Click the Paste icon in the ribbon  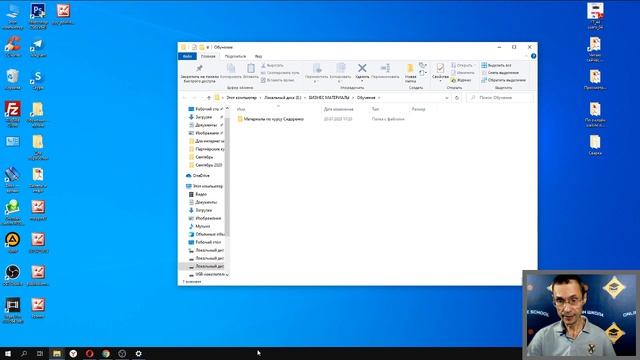[x=251, y=68]
